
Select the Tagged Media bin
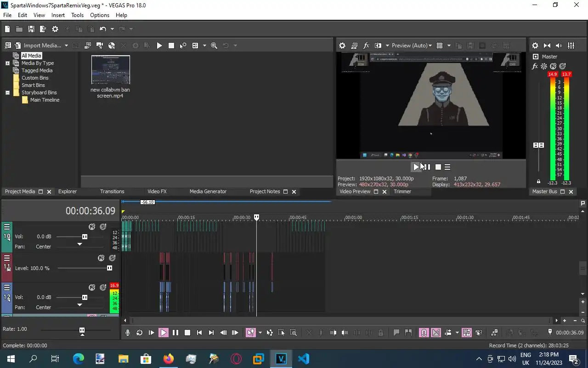37,70
